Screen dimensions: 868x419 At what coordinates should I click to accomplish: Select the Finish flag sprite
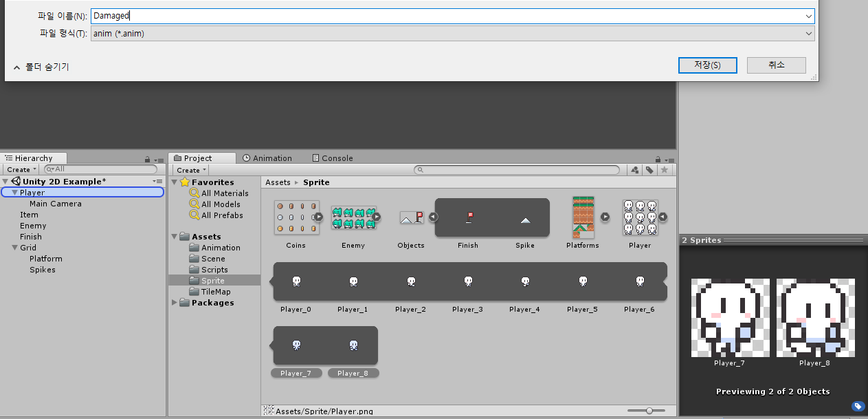468,217
